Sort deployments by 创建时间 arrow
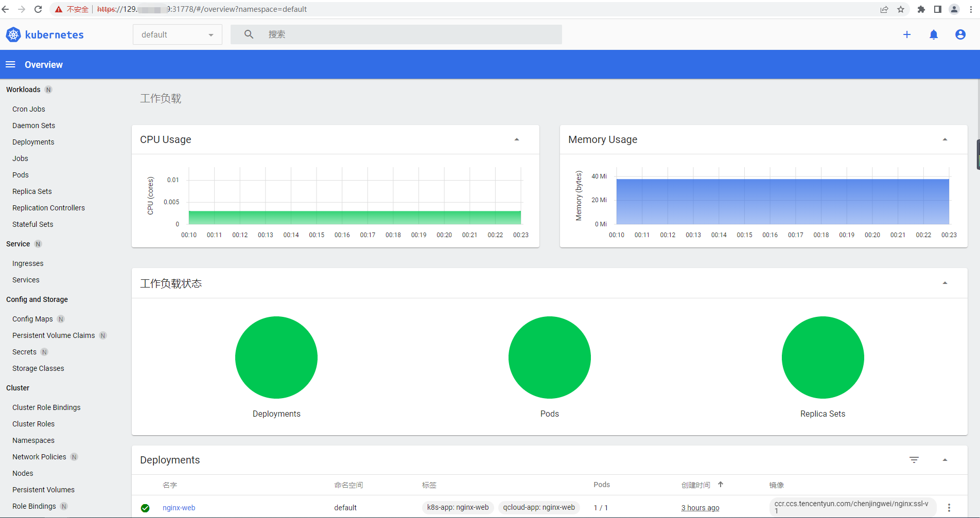The width and height of the screenshot is (980, 518). pyautogui.click(x=721, y=485)
